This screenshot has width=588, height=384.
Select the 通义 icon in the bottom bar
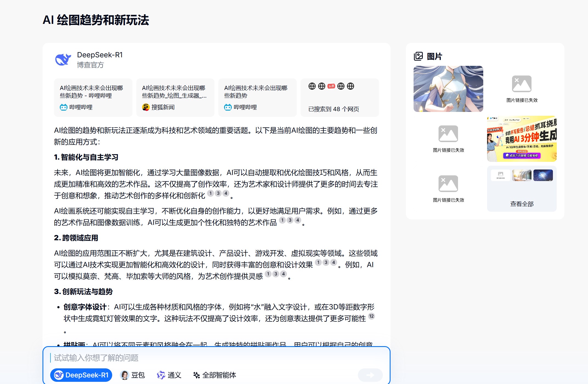click(x=161, y=375)
